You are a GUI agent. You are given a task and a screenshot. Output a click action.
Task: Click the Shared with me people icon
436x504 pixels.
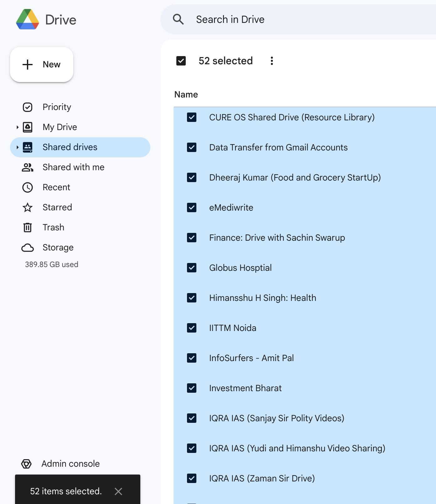pos(28,167)
